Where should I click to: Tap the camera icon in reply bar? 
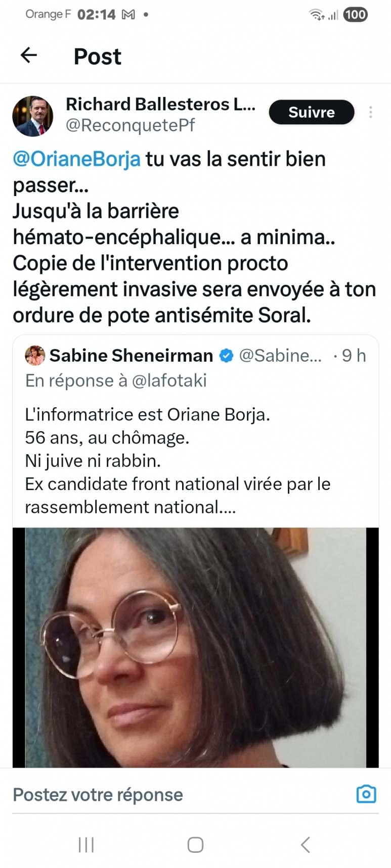366,794
